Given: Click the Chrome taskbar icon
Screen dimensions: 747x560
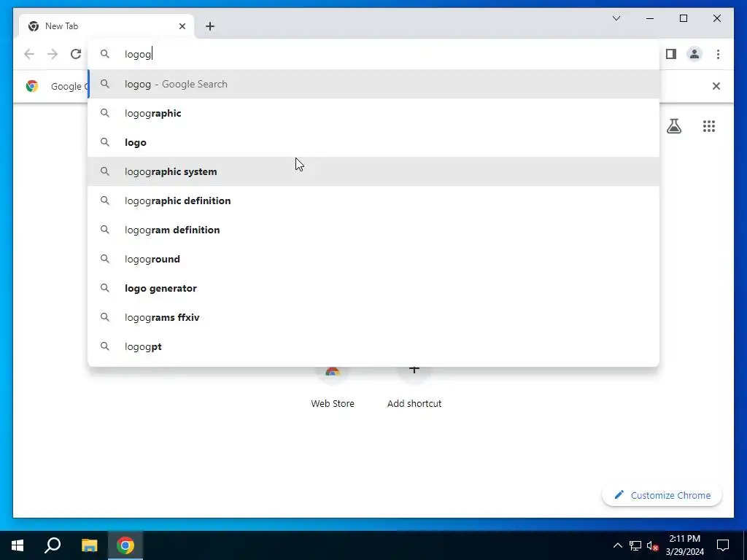Looking at the screenshot, I should tap(125, 545).
